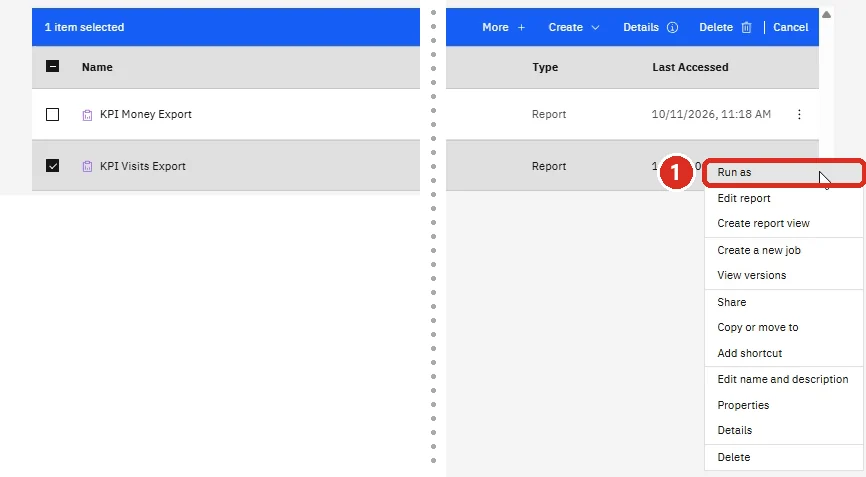Click the Details button in the blue toolbar
The image size is (866, 477).
650,27
